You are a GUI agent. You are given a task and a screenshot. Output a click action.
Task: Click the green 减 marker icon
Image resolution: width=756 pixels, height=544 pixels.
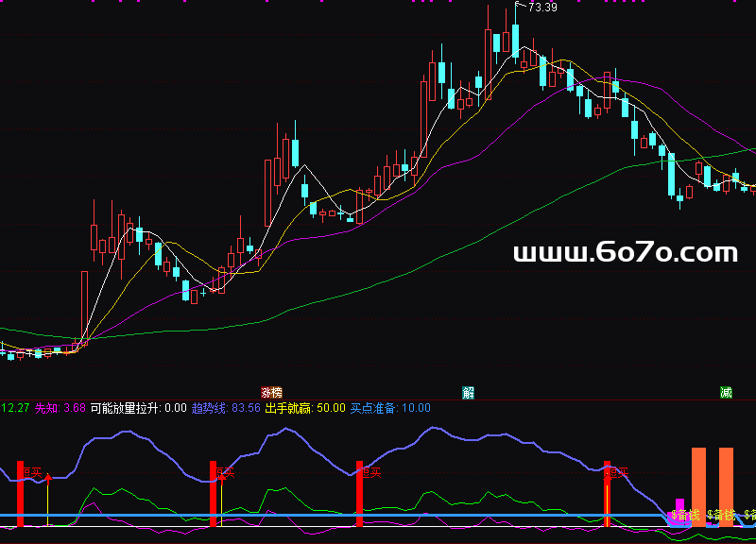pos(726,392)
